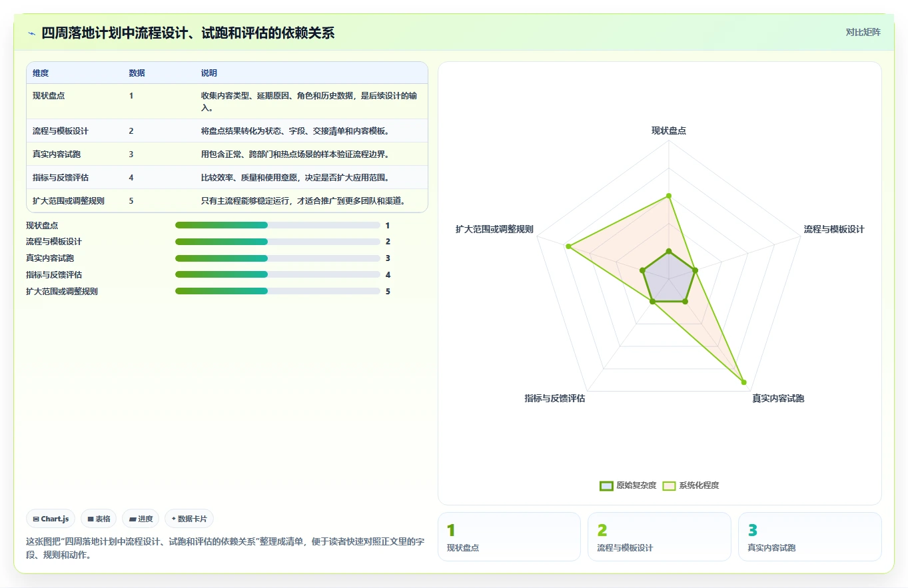
Task: Click the light-green radar point toward 现状盘点
Action: pos(668,196)
